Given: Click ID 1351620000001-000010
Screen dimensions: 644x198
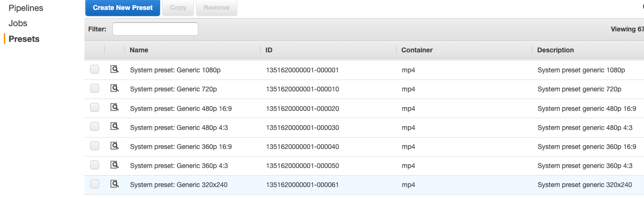Looking at the screenshot, I should (x=302, y=89).
